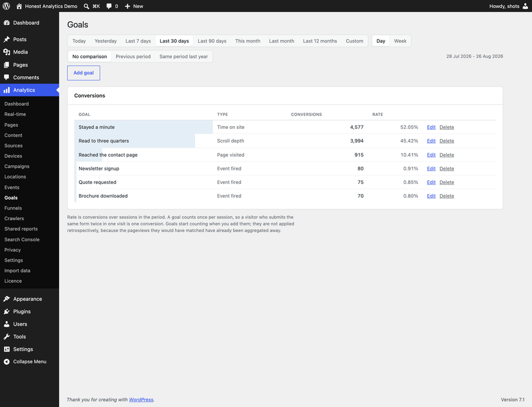This screenshot has height=407, width=532.
Task: Open Licence in Analytics submenu
Action: (13, 281)
